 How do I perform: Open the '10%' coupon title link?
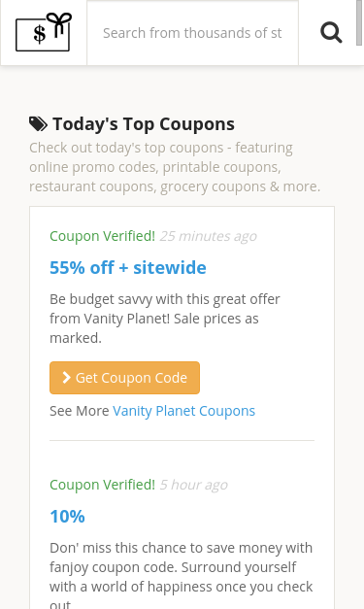point(67,516)
